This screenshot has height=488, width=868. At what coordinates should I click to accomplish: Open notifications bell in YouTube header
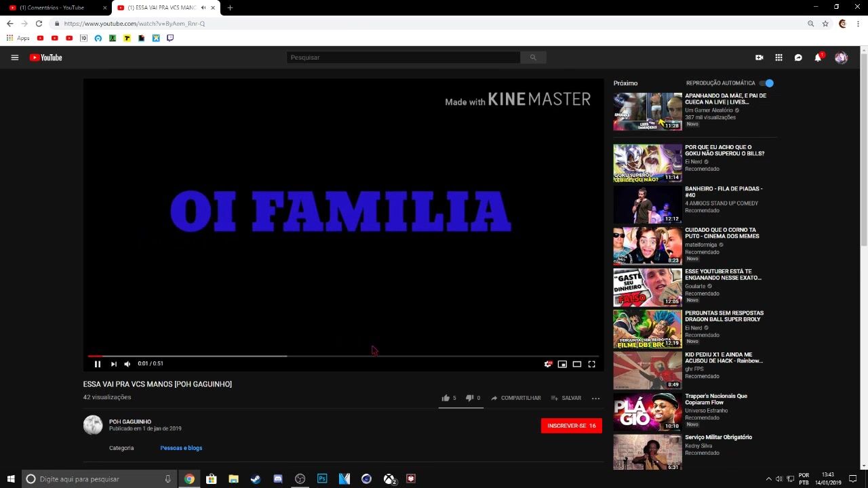pyautogui.click(x=818, y=58)
